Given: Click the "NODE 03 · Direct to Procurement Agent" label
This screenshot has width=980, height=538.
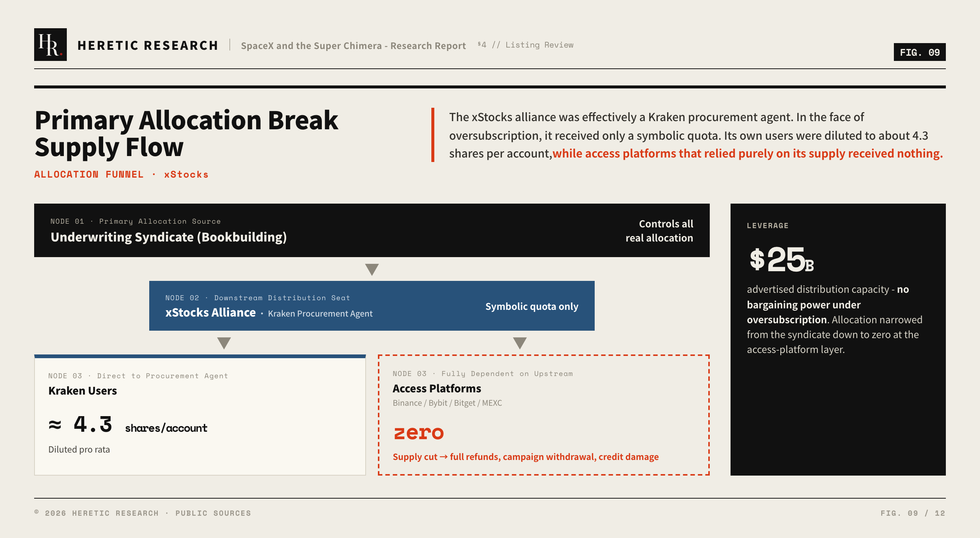Looking at the screenshot, I should pos(138,376).
